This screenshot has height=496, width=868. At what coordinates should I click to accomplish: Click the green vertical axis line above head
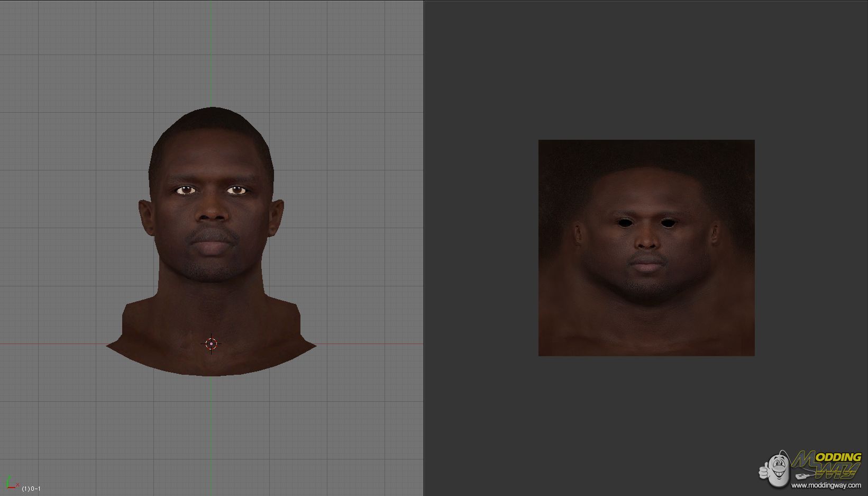click(x=211, y=53)
